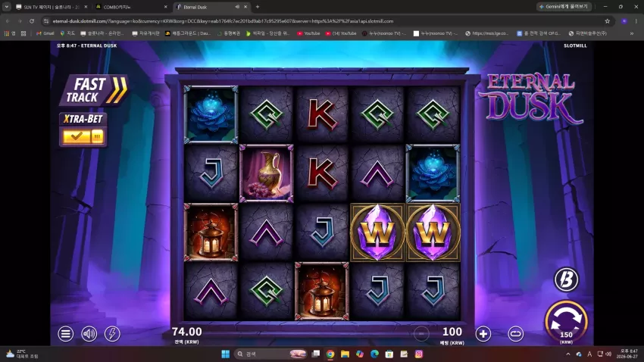Image resolution: width=644 pixels, height=362 pixels.
Task: Click the 74.00 balance value
Action: tap(187, 332)
